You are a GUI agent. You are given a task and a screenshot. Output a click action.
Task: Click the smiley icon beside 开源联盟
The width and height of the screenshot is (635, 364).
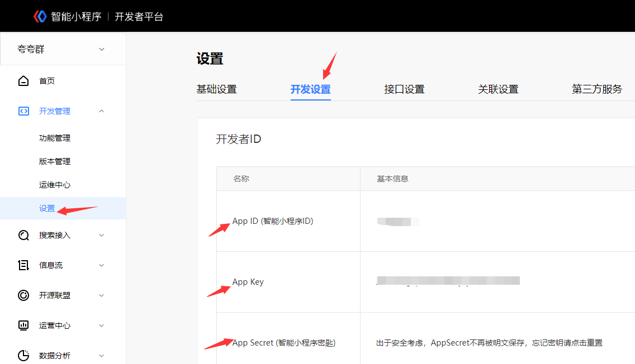click(x=23, y=295)
